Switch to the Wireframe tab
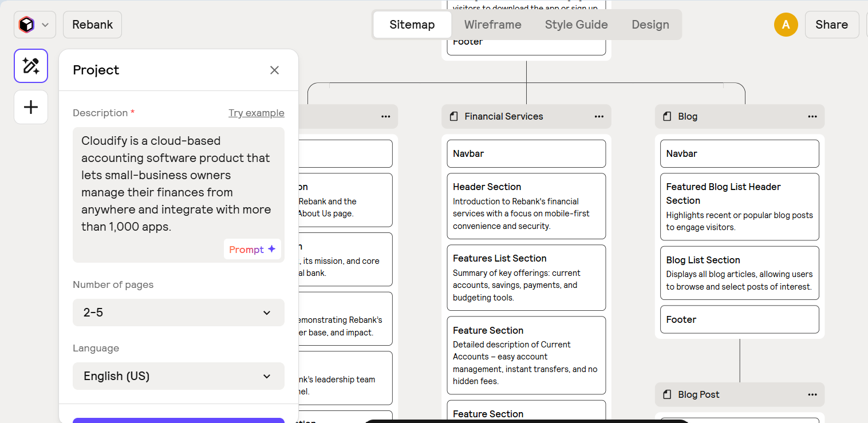 click(492, 25)
